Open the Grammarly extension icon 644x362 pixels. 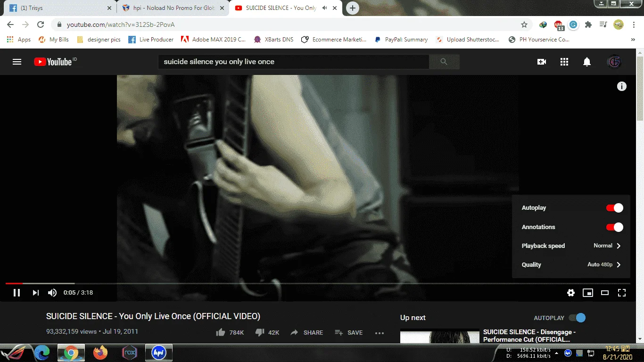pos(573,25)
